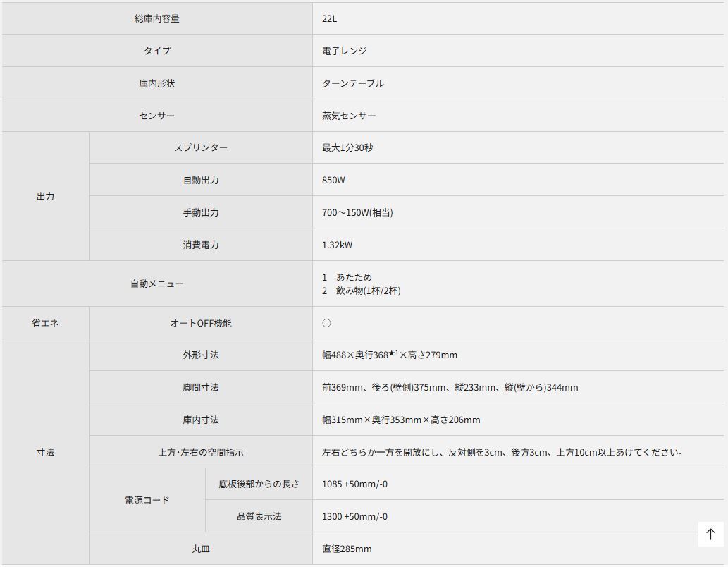Select the 1300 +50mm/-0 value
The height and width of the screenshot is (567, 728).
coord(354,516)
